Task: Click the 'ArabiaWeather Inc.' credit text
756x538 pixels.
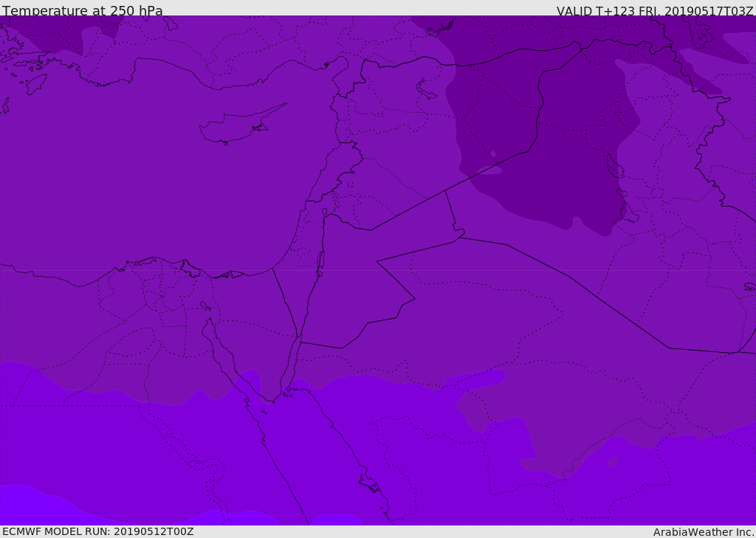Action: 704,532
